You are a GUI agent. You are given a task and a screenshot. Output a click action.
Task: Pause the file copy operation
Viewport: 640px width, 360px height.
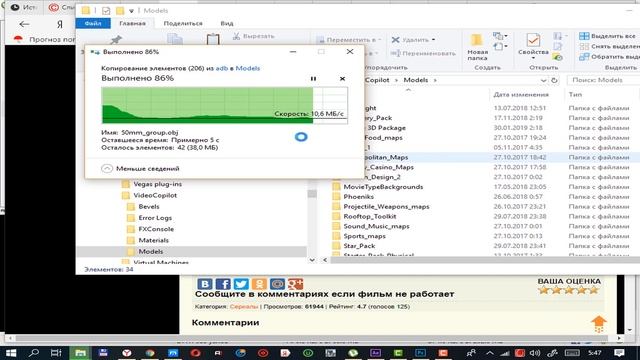click(313, 78)
